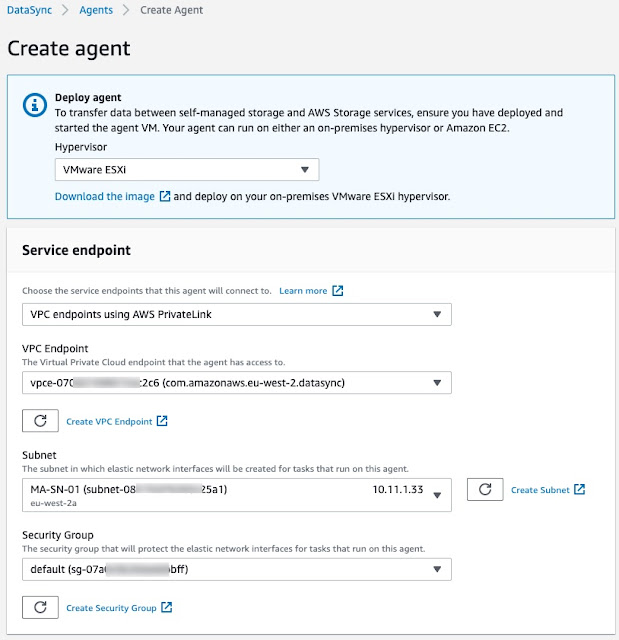619x640 pixels.
Task: Go to DataSync in the breadcrumb
Action: [31, 10]
